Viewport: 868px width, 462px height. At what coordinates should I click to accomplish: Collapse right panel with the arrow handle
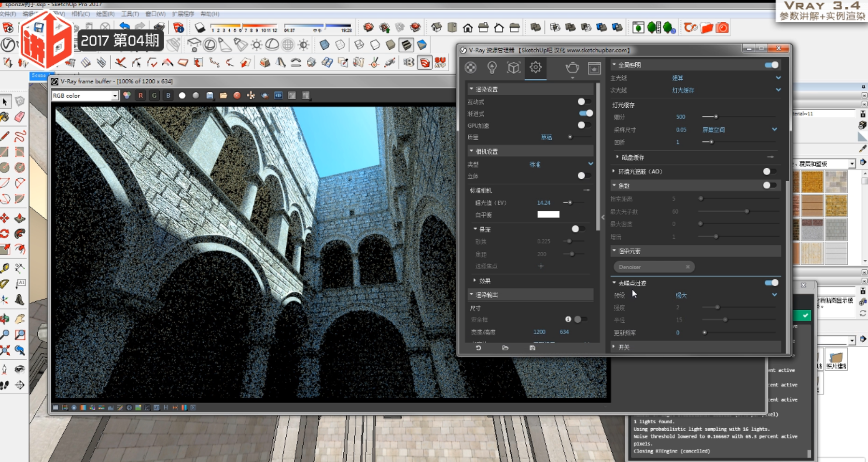[x=603, y=217]
